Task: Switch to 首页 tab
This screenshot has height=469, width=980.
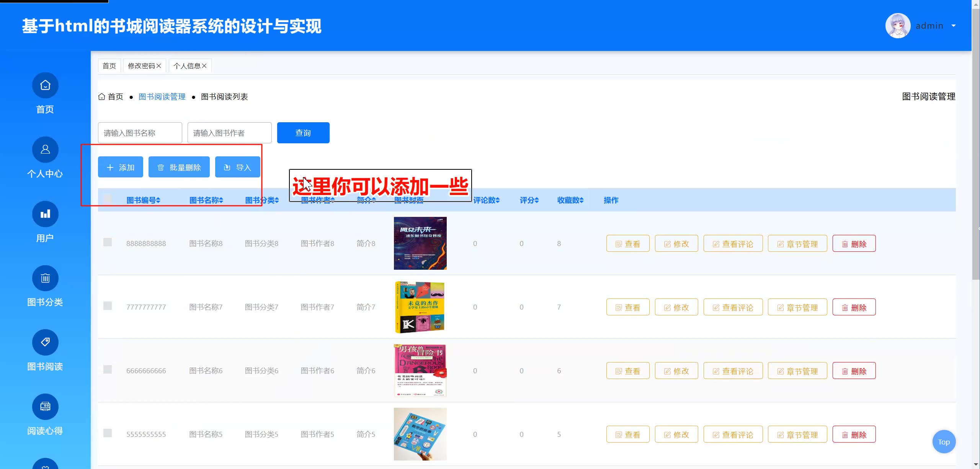Action: (x=109, y=66)
